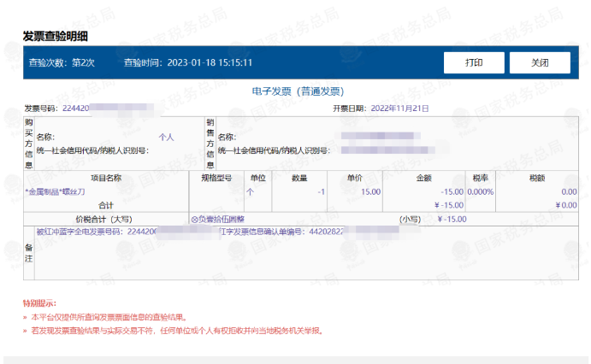Click the unit cell value 个

point(251,192)
